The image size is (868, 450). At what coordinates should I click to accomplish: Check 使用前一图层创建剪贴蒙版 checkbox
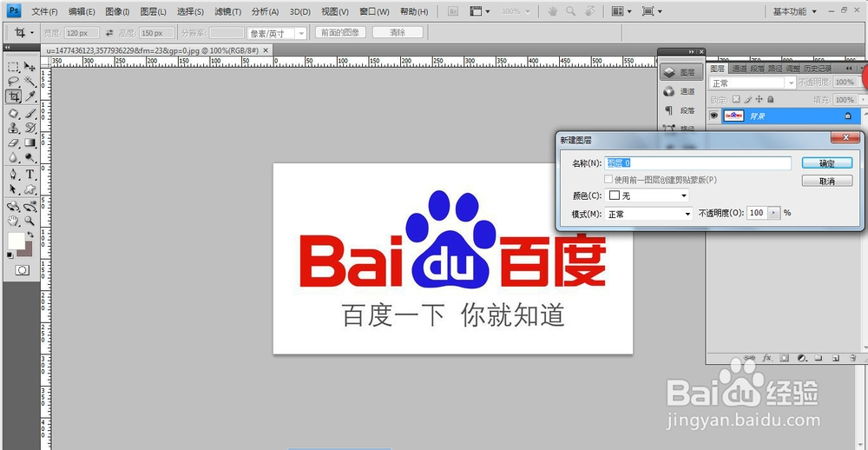(x=608, y=180)
